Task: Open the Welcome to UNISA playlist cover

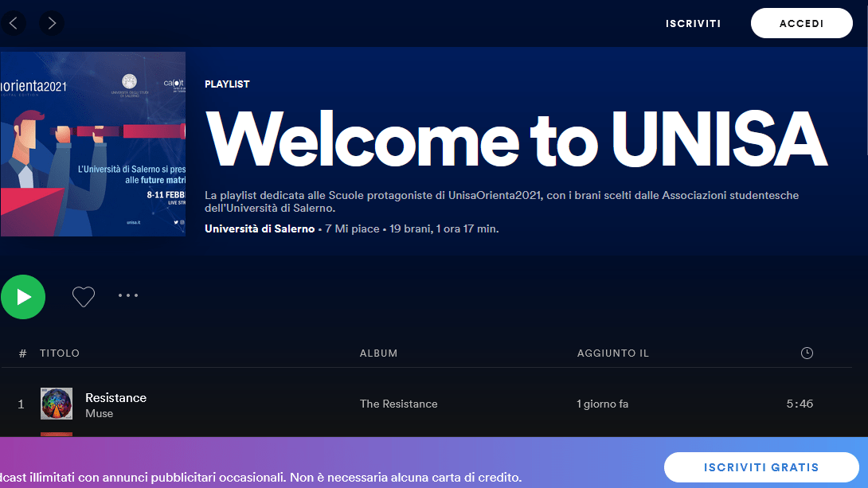Action: (x=92, y=144)
